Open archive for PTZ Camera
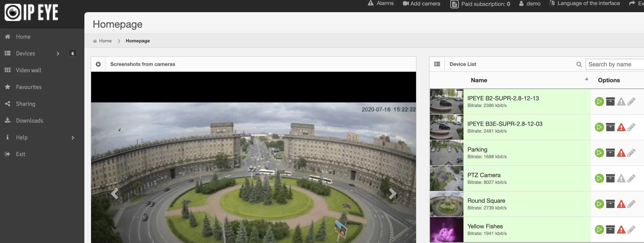 (610, 179)
